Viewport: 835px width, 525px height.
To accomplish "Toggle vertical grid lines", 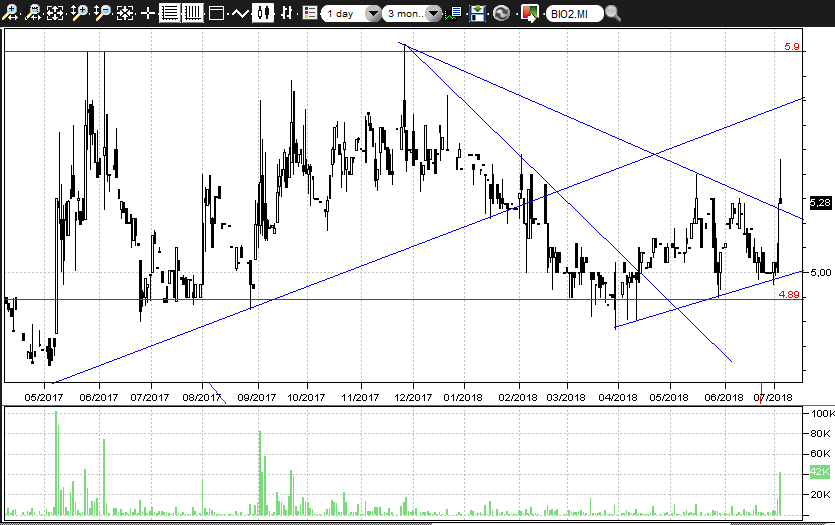I will [192, 13].
